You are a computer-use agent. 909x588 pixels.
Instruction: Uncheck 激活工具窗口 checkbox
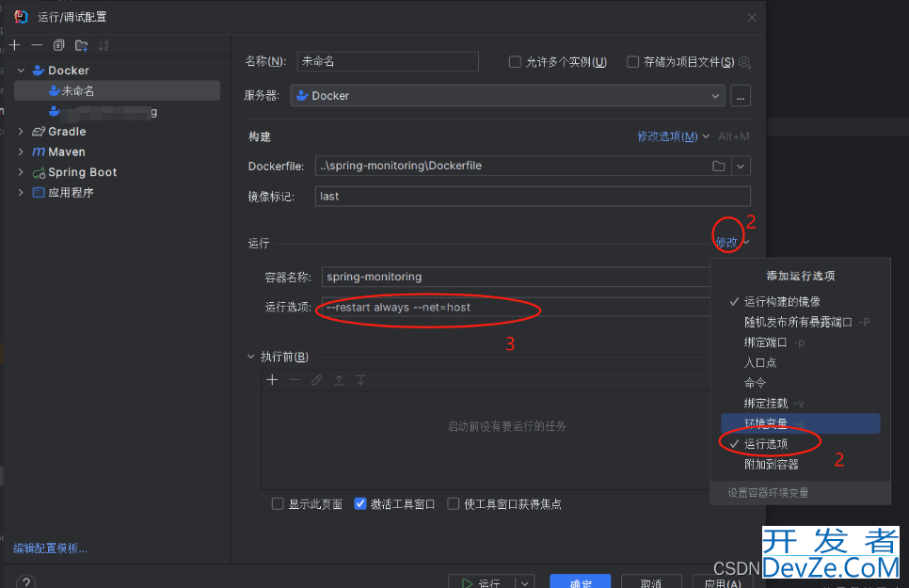360,504
